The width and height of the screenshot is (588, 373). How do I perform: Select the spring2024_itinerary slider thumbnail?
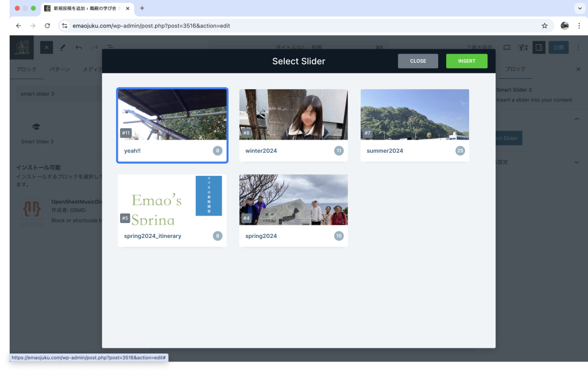[172, 199]
